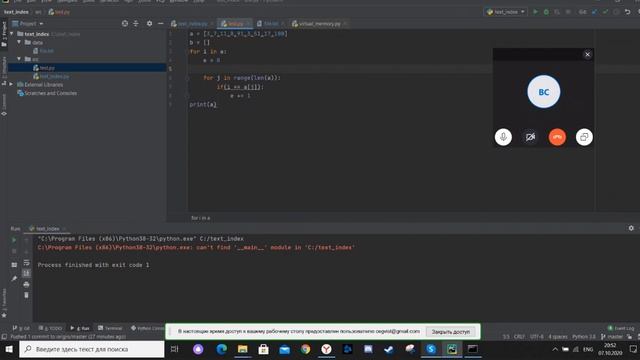The image size is (640, 360).
Task: Open the Python Console tool window
Action: (147, 328)
